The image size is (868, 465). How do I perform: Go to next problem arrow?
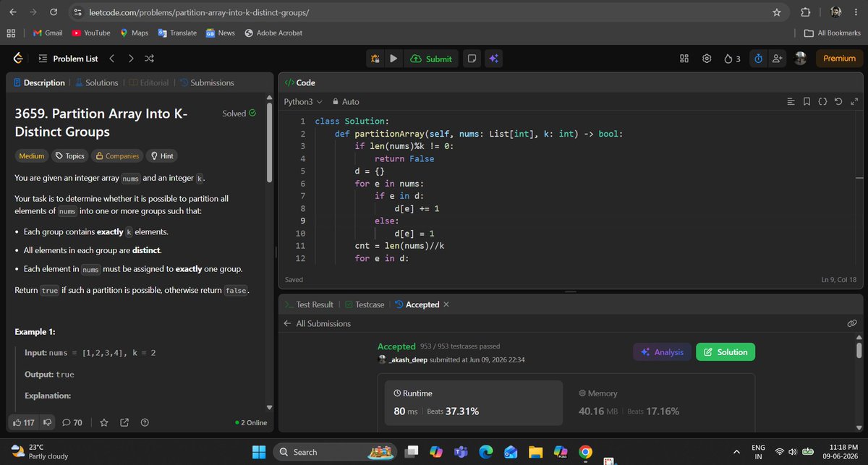(131, 59)
